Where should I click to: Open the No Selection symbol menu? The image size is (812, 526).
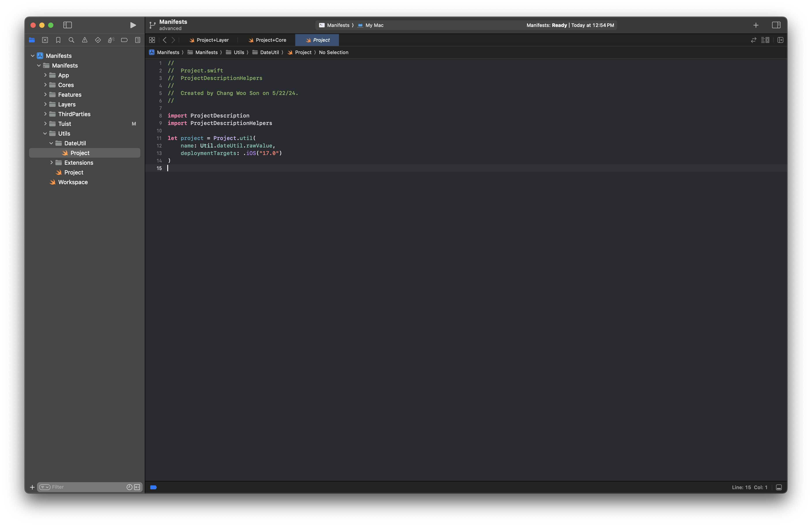(334, 52)
